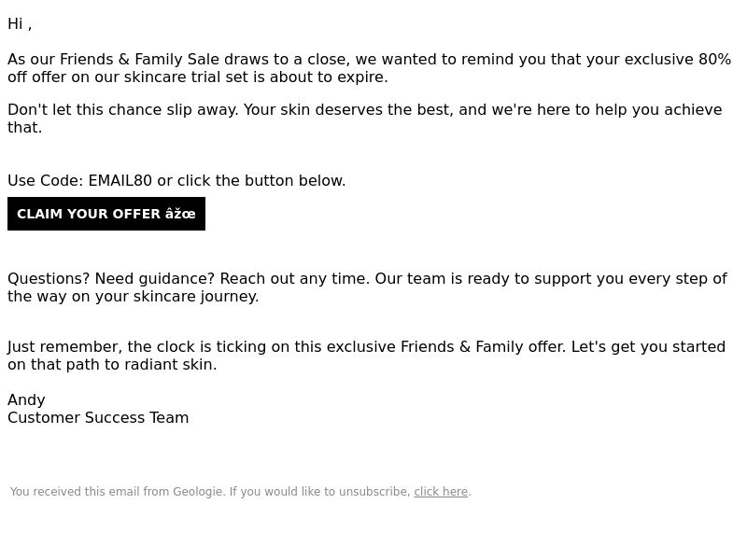
Task: Click the 'Andy' signature name
Action: point(26,400)
